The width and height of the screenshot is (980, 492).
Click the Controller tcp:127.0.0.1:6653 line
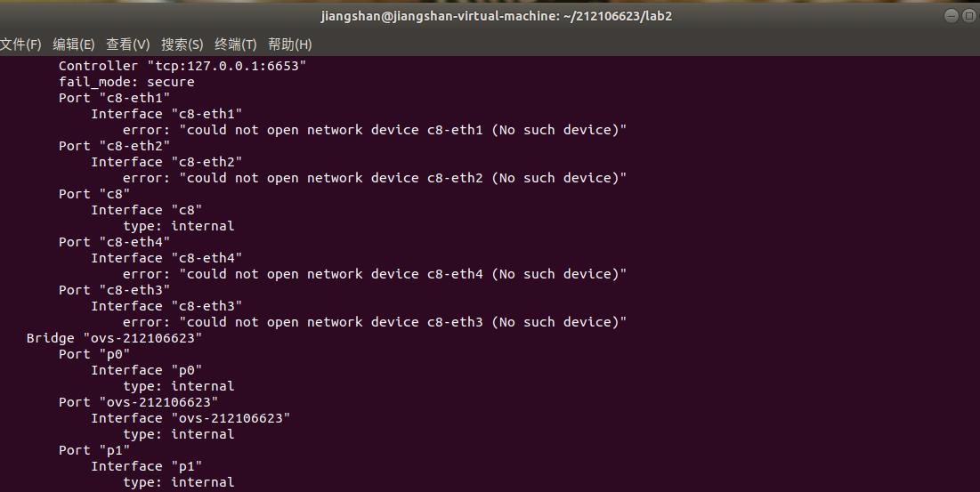[x=182, y=66]
